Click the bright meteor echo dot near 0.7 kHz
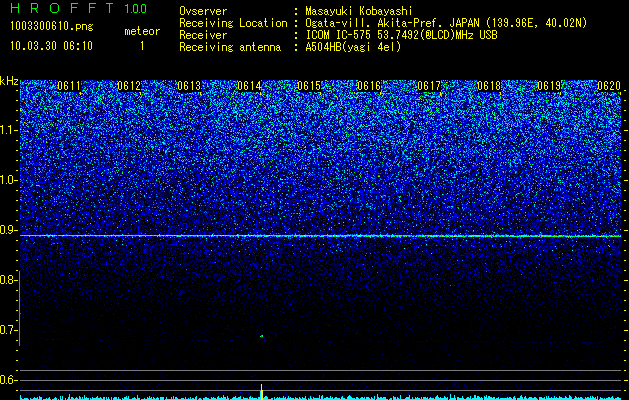 tap(262, 336)
